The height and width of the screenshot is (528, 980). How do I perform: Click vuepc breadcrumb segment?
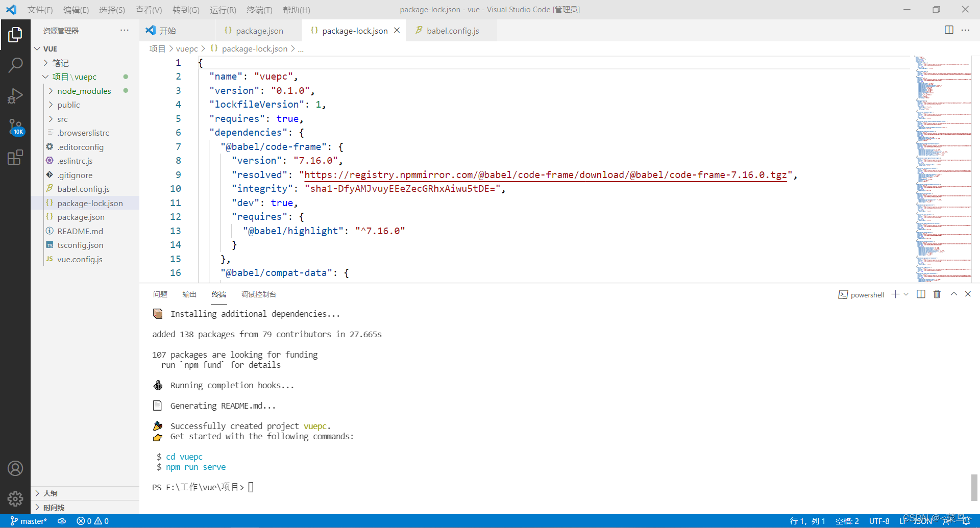tap(187, 49)
